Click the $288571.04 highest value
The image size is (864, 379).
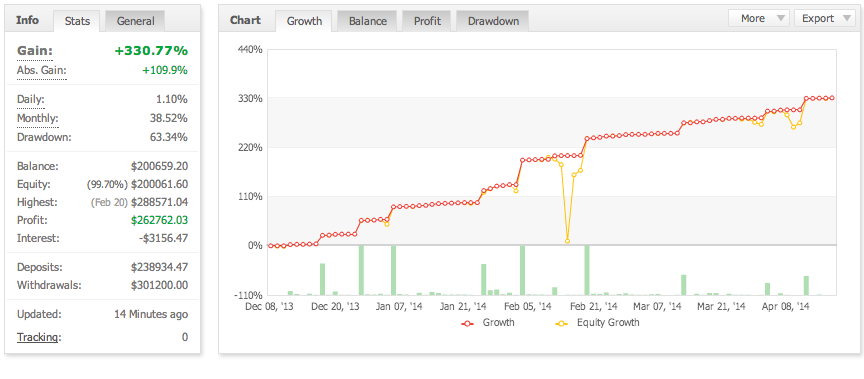click(x=159, y=202)
